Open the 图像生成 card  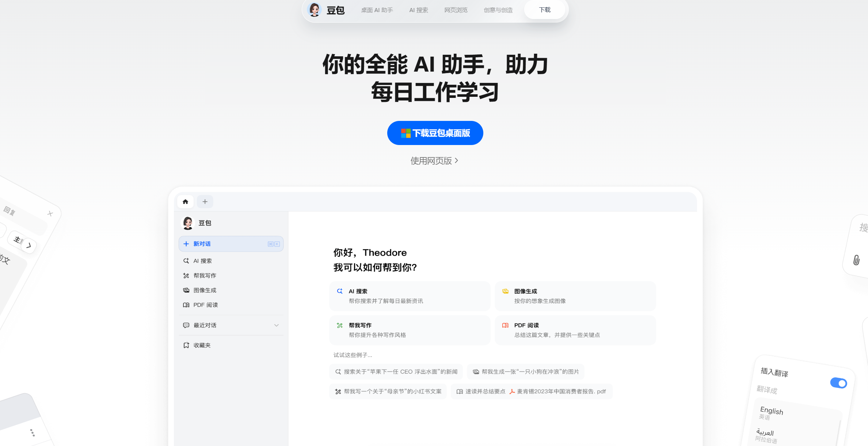point(575,296)
